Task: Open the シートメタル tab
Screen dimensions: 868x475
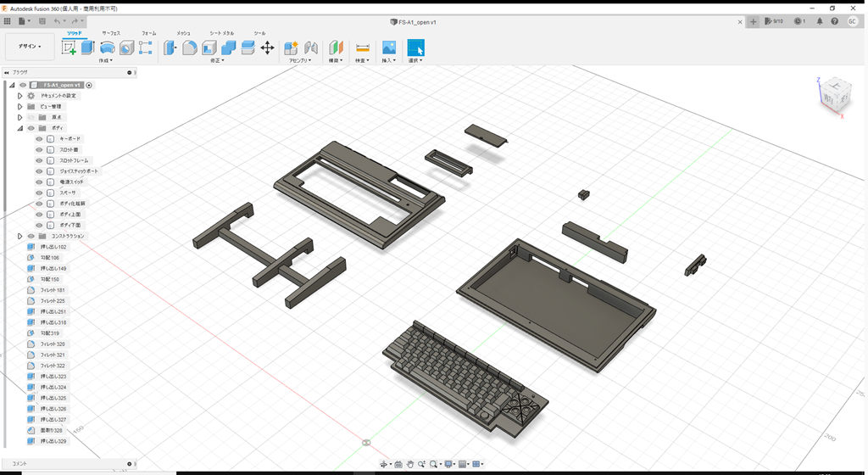Action: [x=221, y=33]
